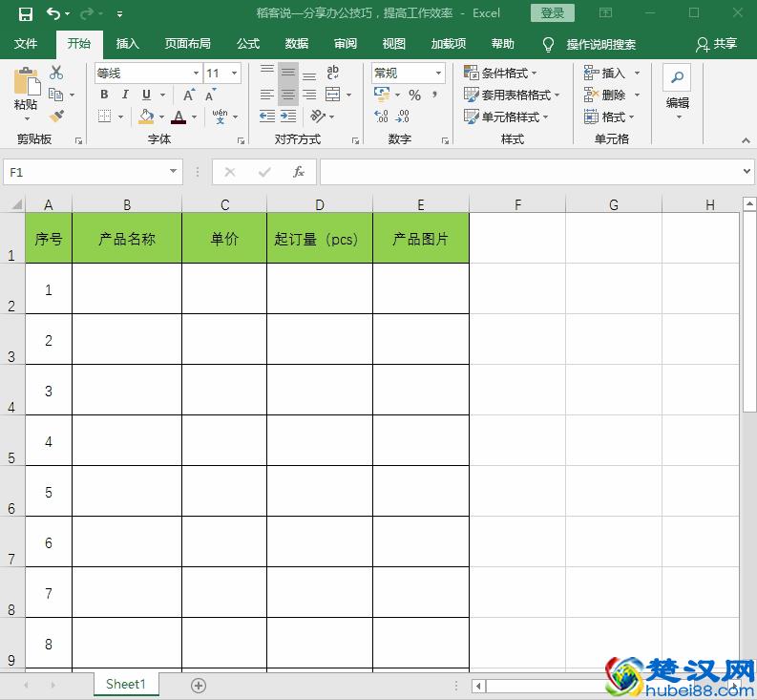Apply percent style format
The image size is (757, 700).
[x=414, y=95]
